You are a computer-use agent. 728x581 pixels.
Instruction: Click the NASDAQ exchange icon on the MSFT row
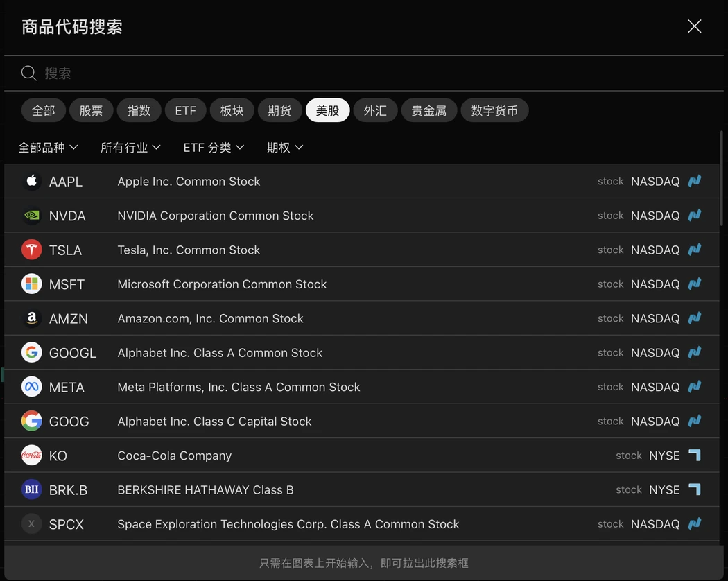pyautogui.click(x=695, y=284)
